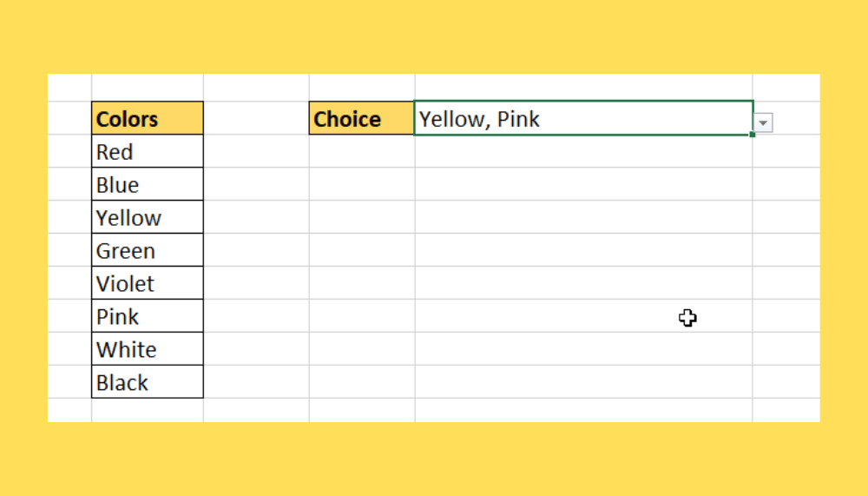Image resolution: width=868 pixels, height=496 pixels.
Task: Select the empty cell right of the Black cell
Action: point(256,381)
